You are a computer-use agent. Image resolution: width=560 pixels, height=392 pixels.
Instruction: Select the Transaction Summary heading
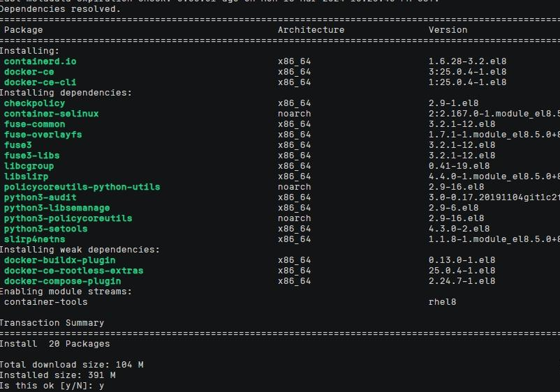point(52,323)
